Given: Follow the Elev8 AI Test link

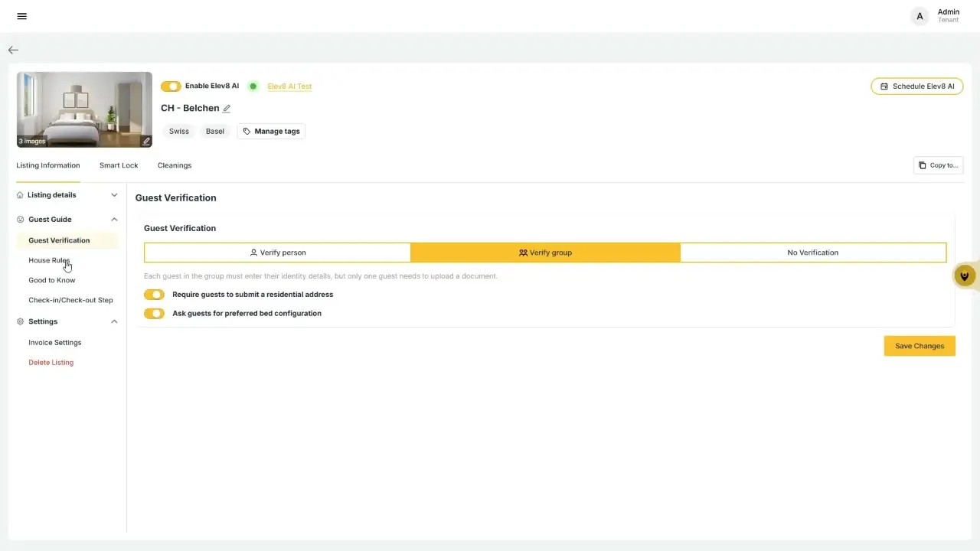Looking at the screenshot, I should (x=289, y=86).
